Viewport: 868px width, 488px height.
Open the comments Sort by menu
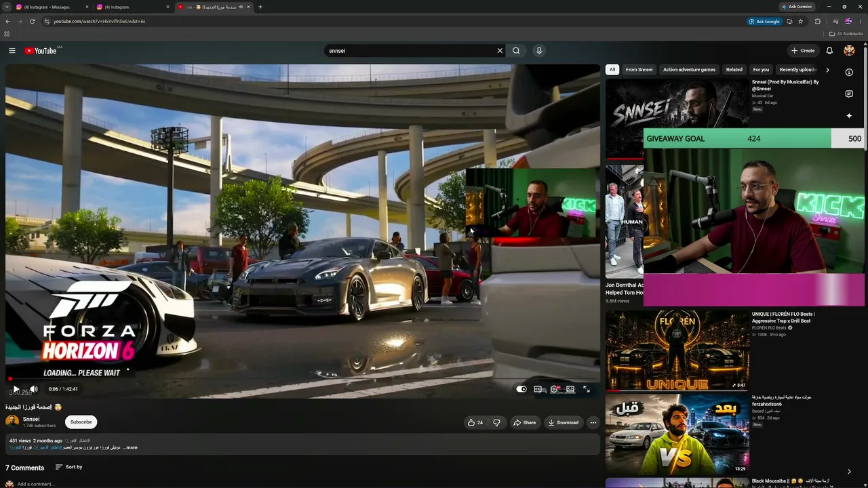(68, 467)
